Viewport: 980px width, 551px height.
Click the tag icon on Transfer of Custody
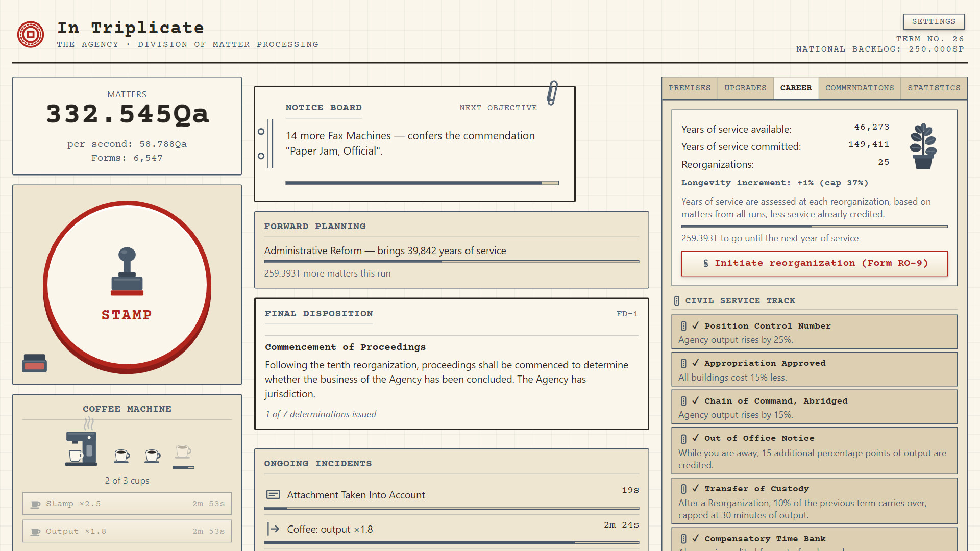pyautogui.click(x=683, y=489)
